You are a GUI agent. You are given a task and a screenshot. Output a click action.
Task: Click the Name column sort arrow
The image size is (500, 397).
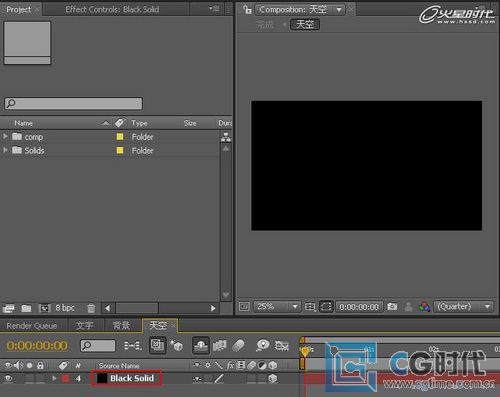105,123
